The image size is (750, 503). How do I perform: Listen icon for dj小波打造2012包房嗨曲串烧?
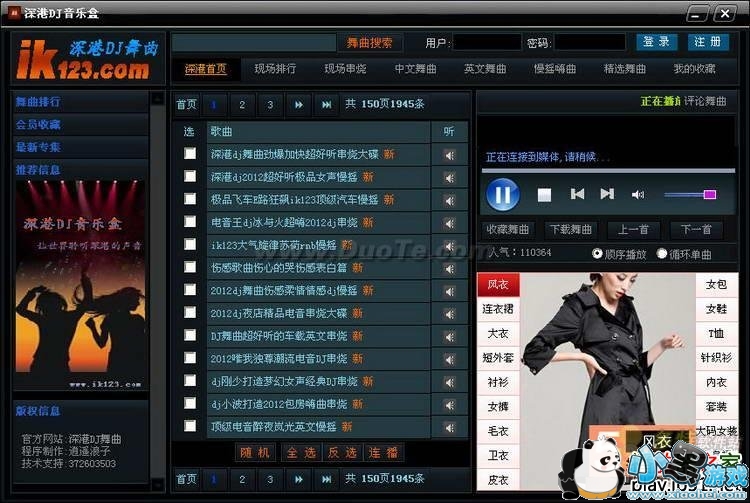[x=449, y=405]
